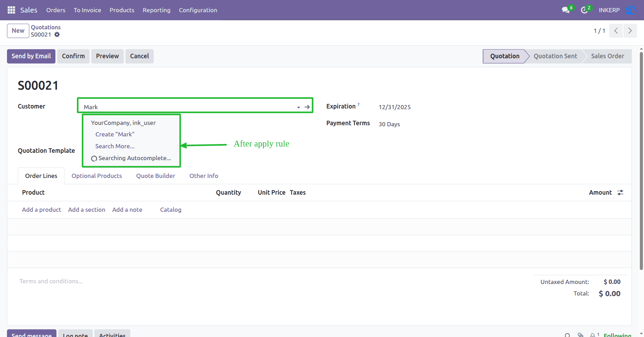Viewport: 644px width, 337px height.
Task: Click the Expiration help question mark
Action: coord(359,104)
